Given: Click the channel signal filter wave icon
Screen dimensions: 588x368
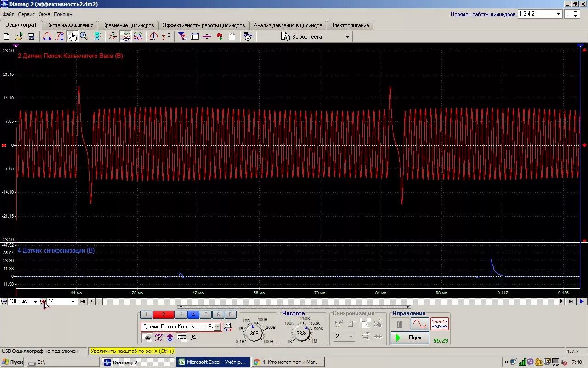Looking at the screenshot, I should click(x=158, y=338).
